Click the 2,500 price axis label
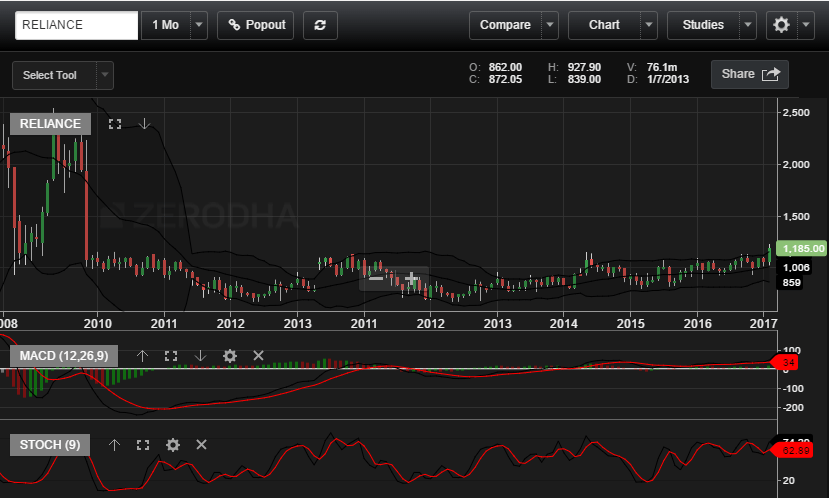The height and width of the screenshot is (498, 829). [796, 113]
